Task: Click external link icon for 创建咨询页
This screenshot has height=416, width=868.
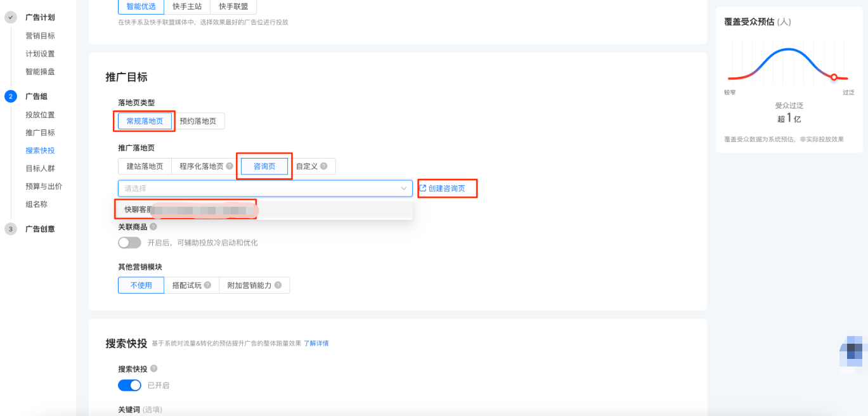Action: [423, 188]
